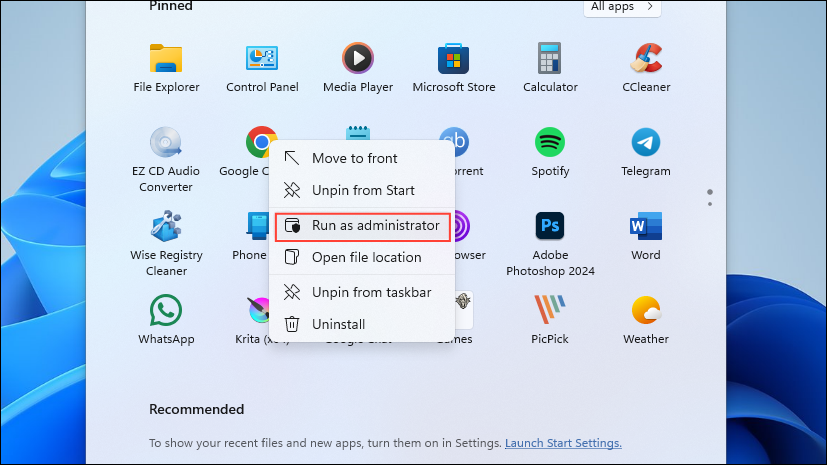Open the Telegram app
827x465 pixels.
pyautogui.click(x=646, y=142)
